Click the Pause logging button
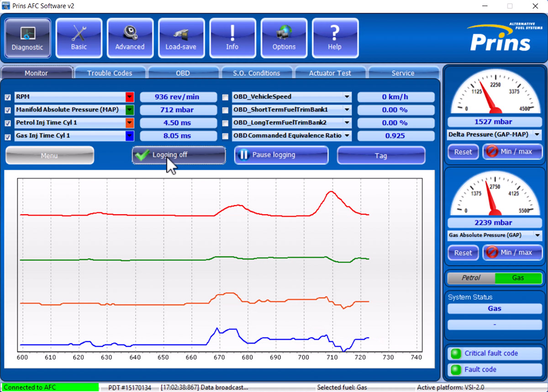 pyautogui.click(x=281, y=155)
